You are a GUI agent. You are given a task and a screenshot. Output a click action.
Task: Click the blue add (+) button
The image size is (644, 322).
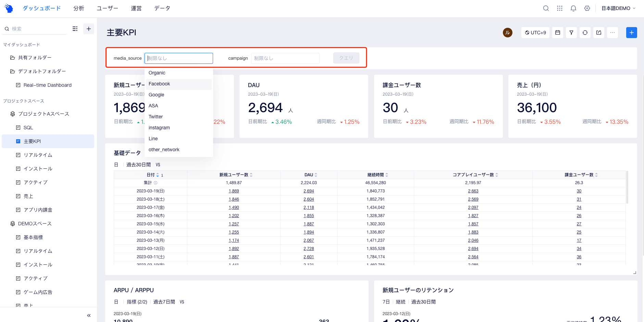632,33
